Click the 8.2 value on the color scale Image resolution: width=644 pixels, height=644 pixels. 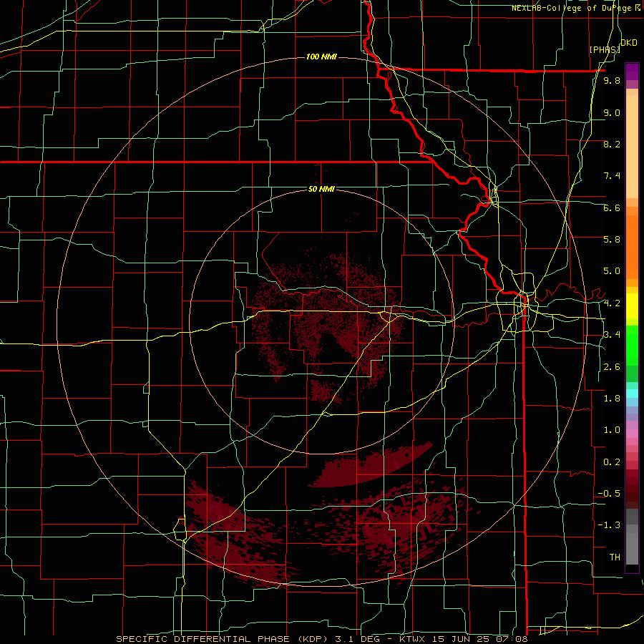612,144
